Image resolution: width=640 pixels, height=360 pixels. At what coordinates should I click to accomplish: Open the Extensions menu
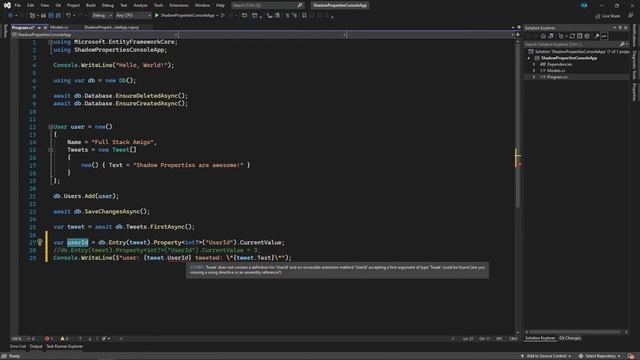click(x=179, y=5)
